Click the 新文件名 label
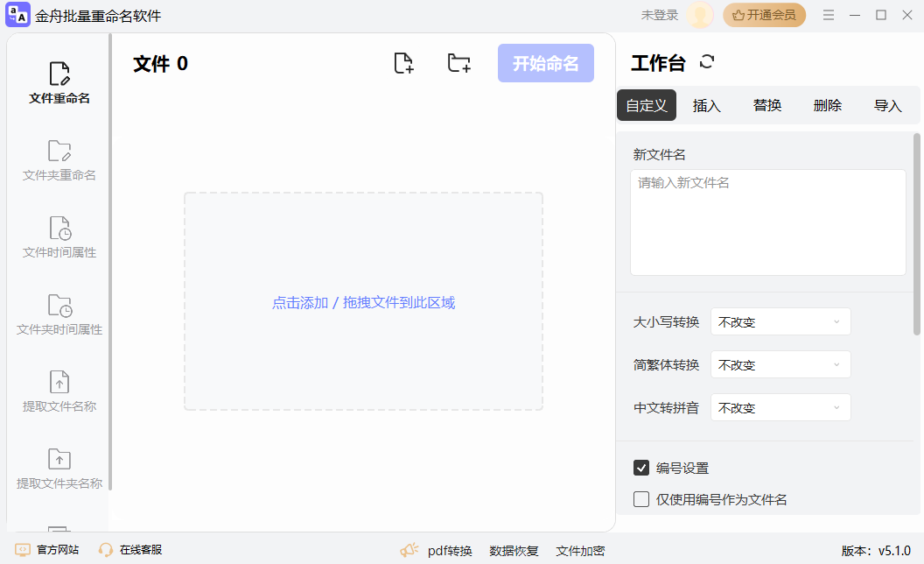This screenshot has height=564, width=924. (x=659, y=154)
